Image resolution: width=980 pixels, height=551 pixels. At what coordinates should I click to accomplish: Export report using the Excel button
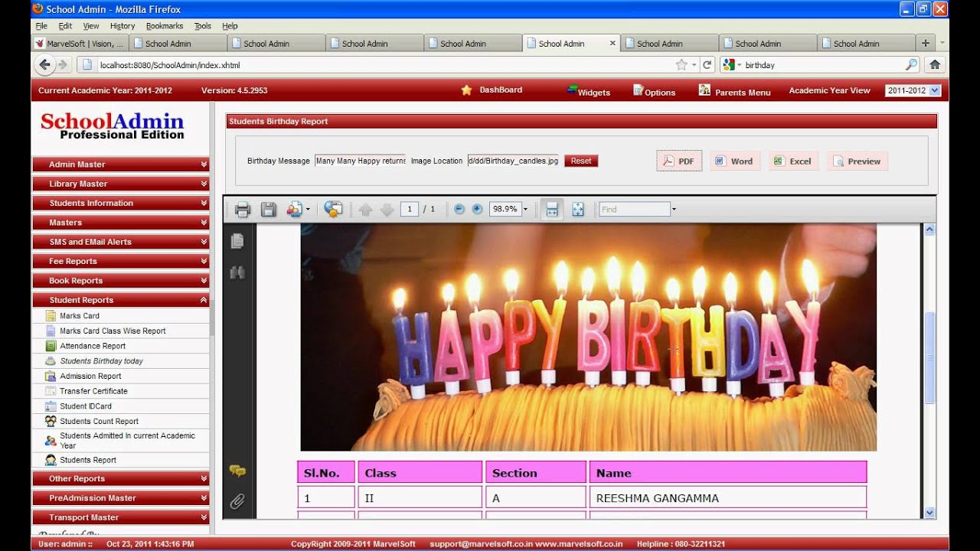pyautogui.click(x=793, y=161)
